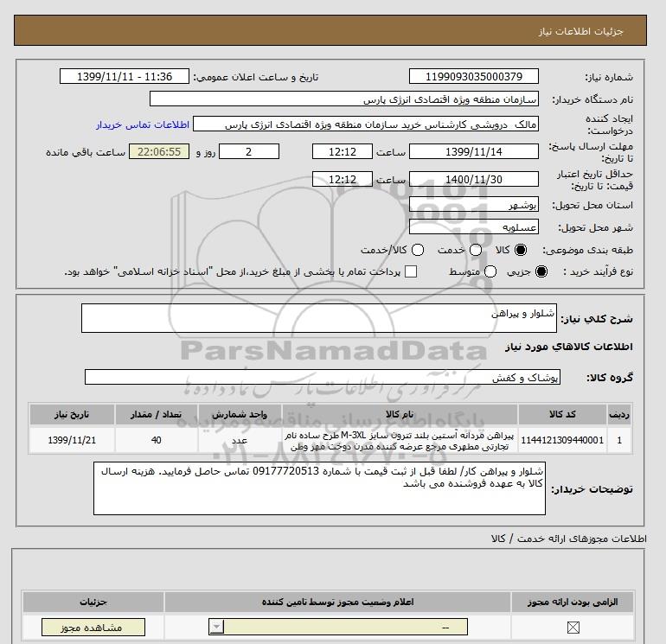Click the response deadline date 1399/11/14
666x644 pixels.
[474, 151]
